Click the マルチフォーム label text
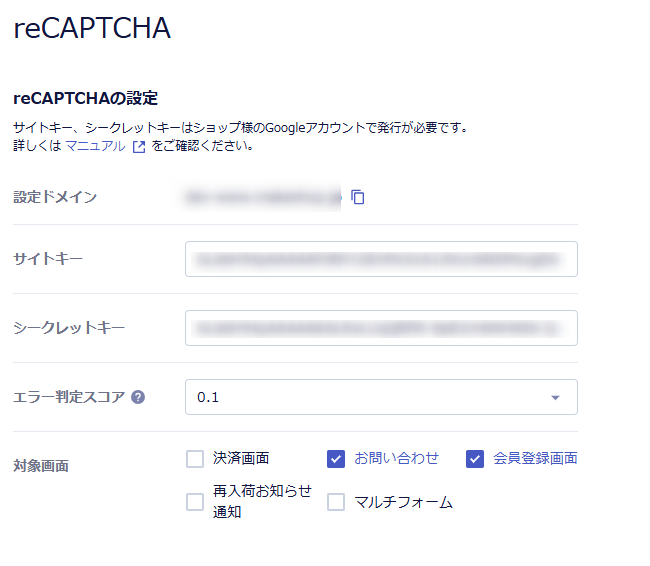The image size is (650, 566). (403, 502)
